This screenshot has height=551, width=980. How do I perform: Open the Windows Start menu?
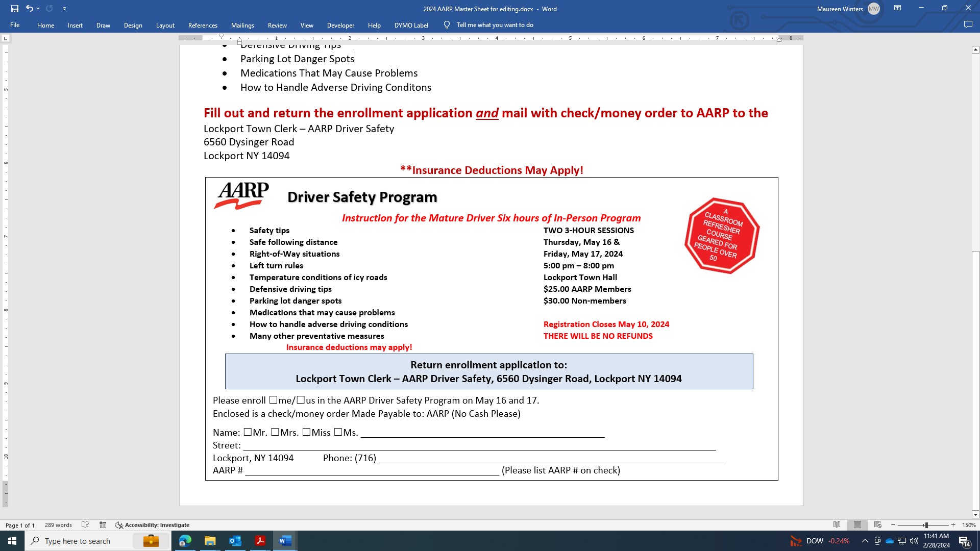12,541
